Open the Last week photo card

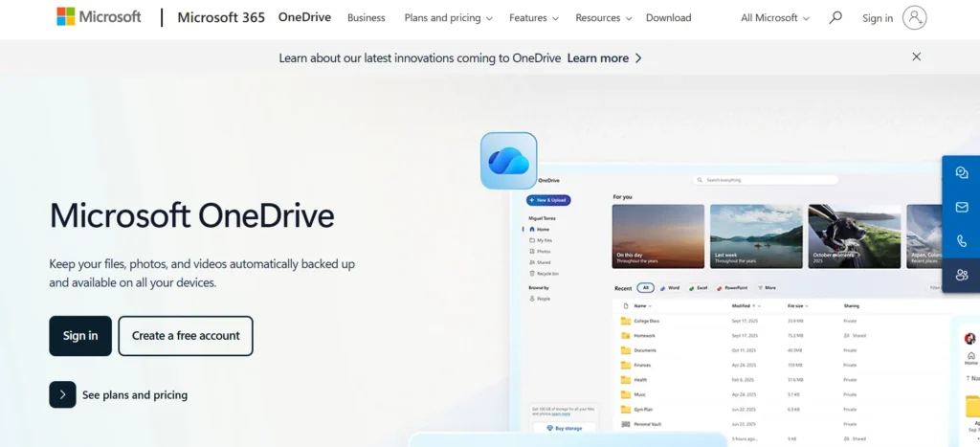point(756,236)
